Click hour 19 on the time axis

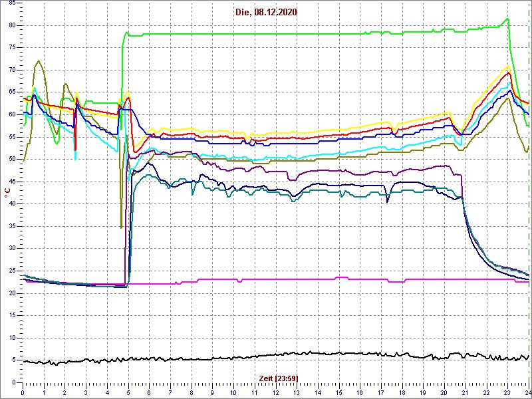[x=423, y=392]
